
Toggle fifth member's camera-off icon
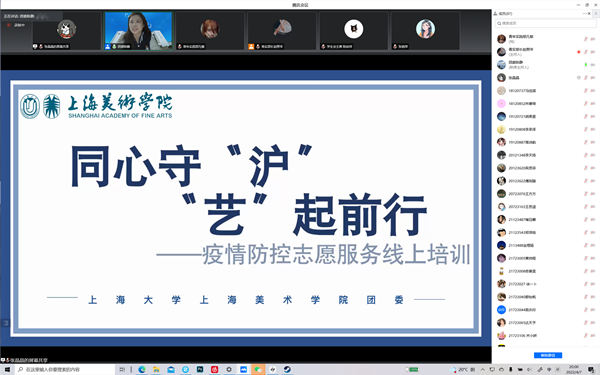(x=592, y=91)
